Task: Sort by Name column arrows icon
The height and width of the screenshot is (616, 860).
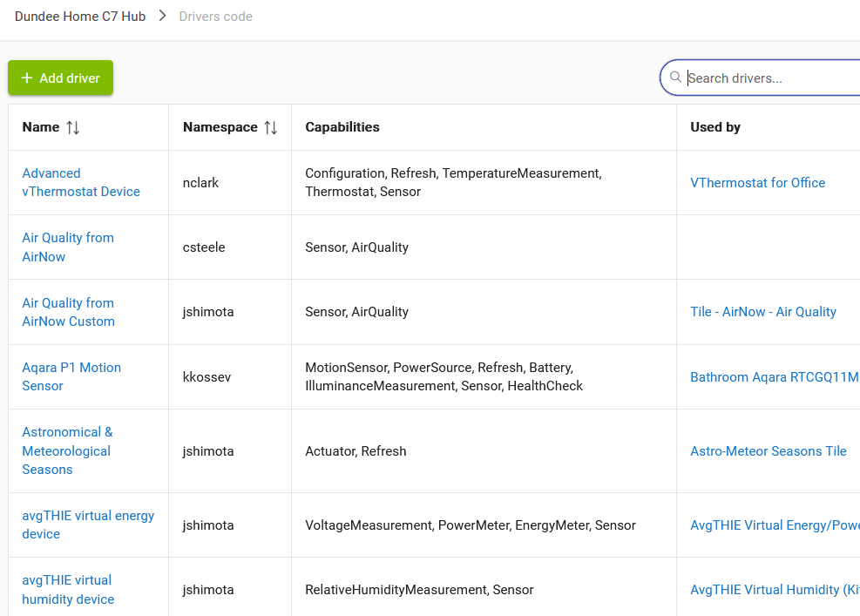Action: click(x=73, y=127)
